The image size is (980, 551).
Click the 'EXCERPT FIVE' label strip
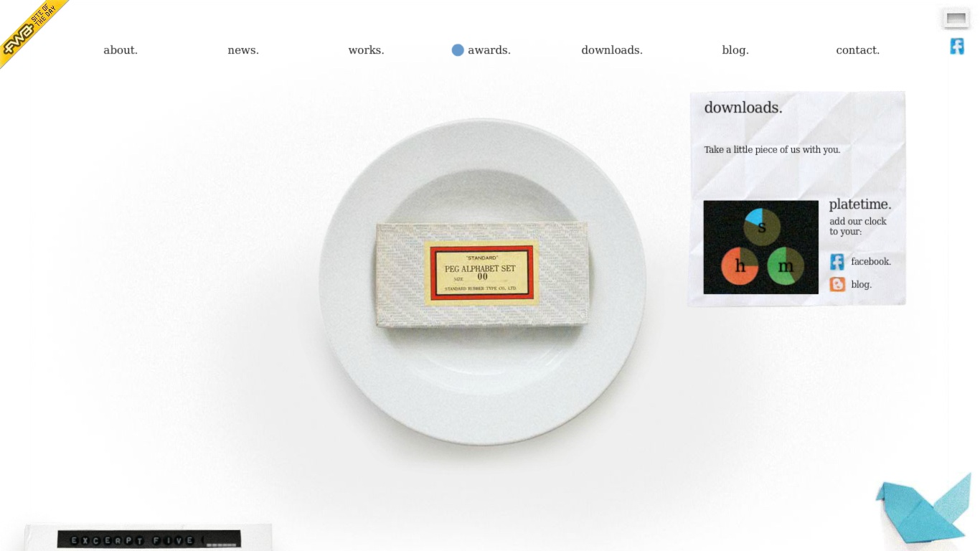coord(149,540)
